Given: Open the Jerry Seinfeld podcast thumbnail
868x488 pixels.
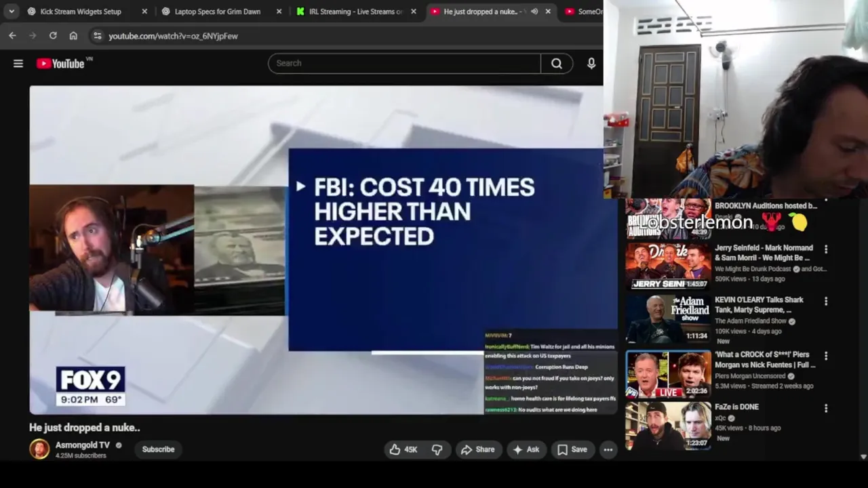Looking at the screenshot, I should point(668,266).
